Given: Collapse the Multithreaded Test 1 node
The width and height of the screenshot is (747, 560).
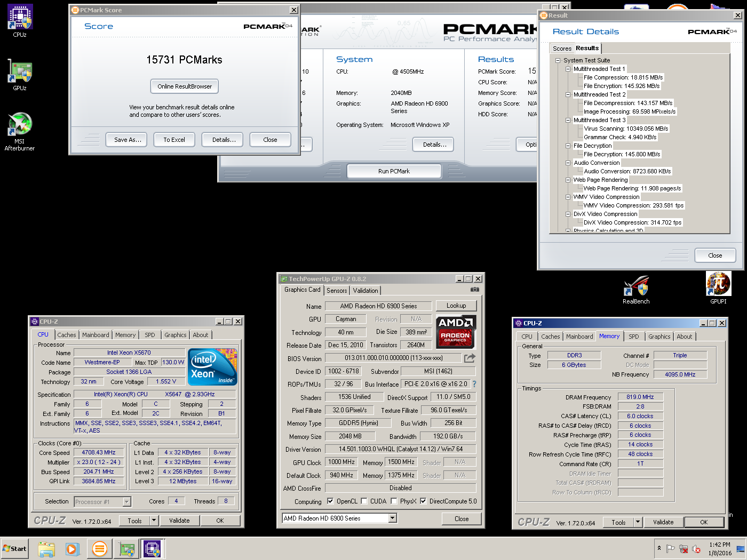Looking at the screenshot, I should pyautogui.click(x=568, y=69).
